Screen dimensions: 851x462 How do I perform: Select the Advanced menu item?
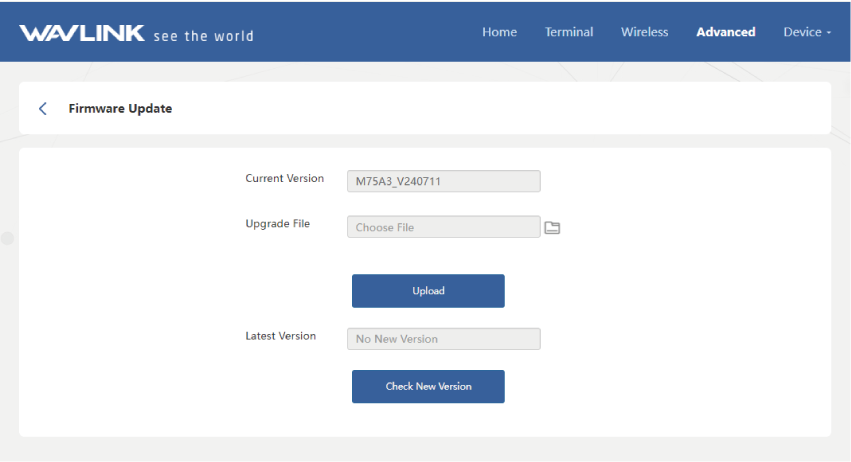click(x=725, y=32)
